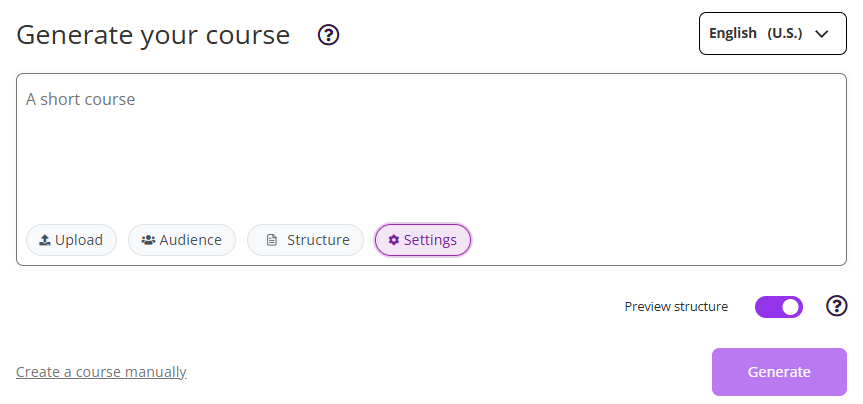Screen dimensions: 863x404
Task: Close the highlighted Settings option
Action: pos(423,240)
